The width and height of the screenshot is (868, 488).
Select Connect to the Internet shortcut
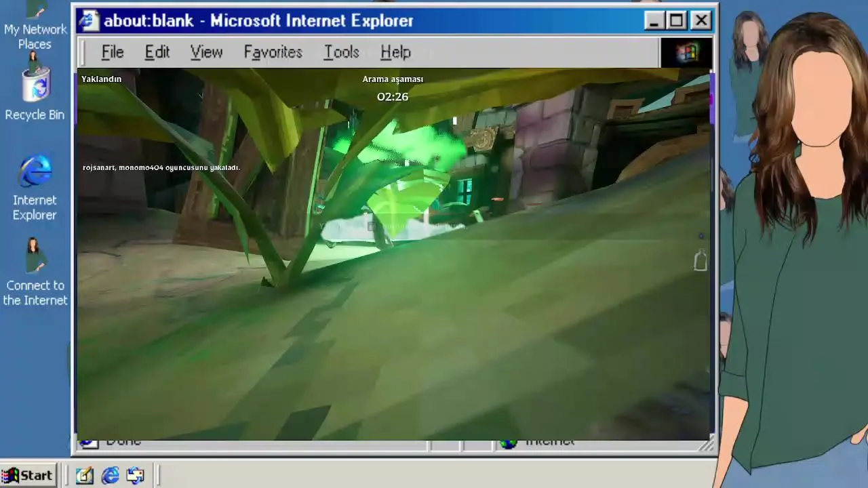(35, 272)
